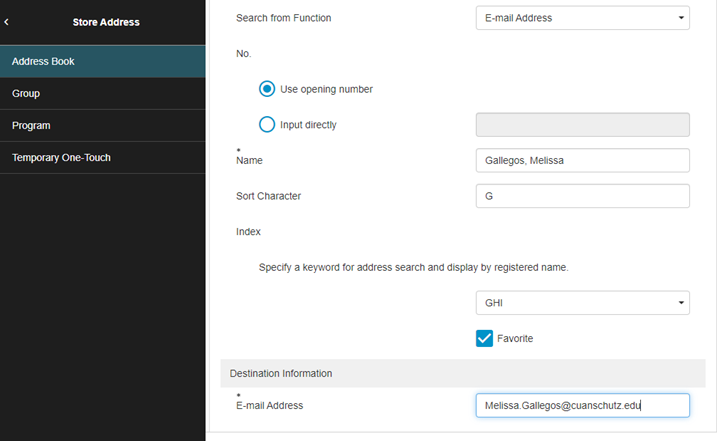Click the Store Address header title

106,21
